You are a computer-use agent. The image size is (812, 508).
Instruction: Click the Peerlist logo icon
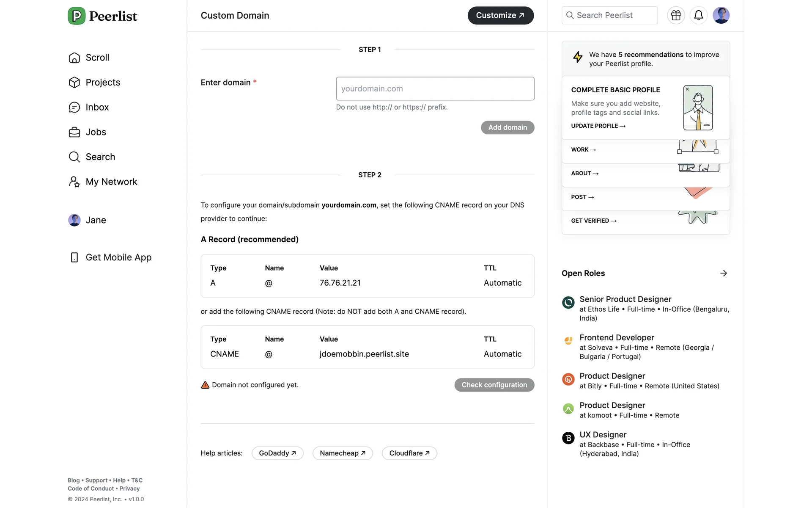[77, 16]
